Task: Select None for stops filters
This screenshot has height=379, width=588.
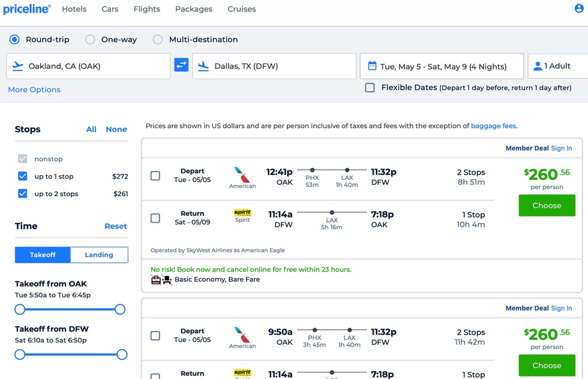Action: point(116,130)
